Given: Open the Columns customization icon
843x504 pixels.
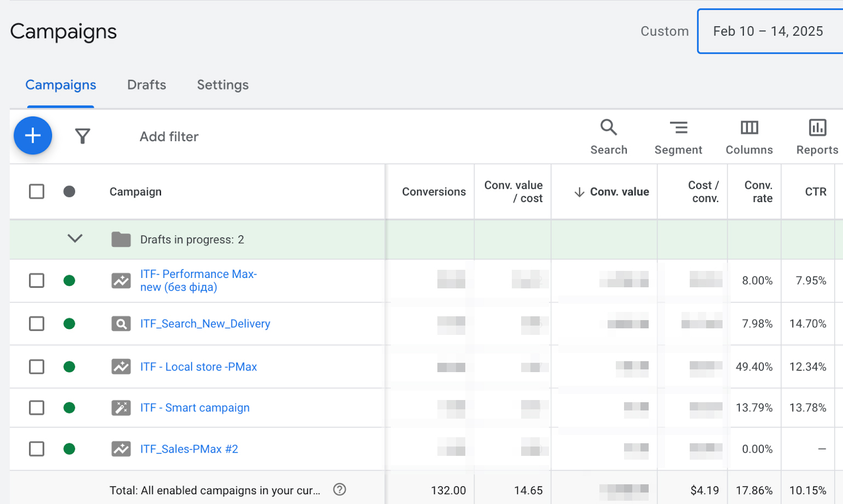Looking at the screenshot, I should 749,137.
